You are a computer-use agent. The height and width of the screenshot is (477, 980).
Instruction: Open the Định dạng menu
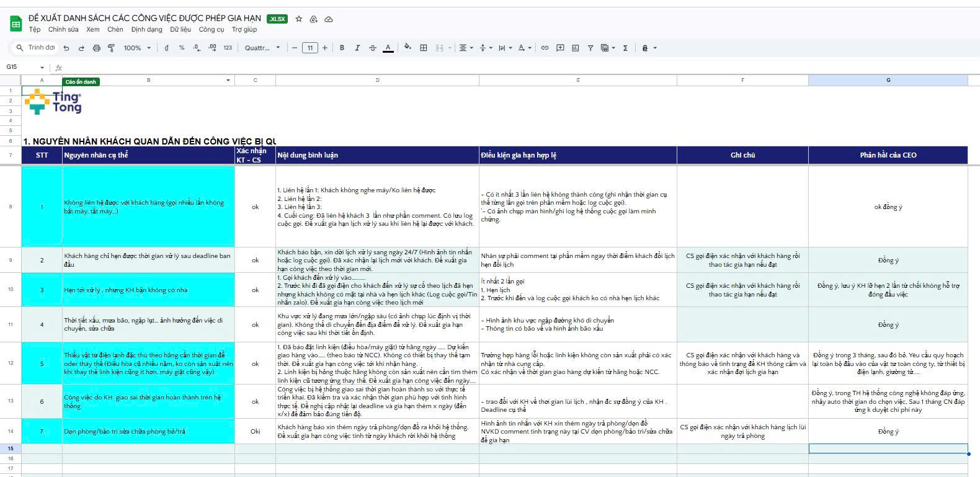click(x=146, y=29)
